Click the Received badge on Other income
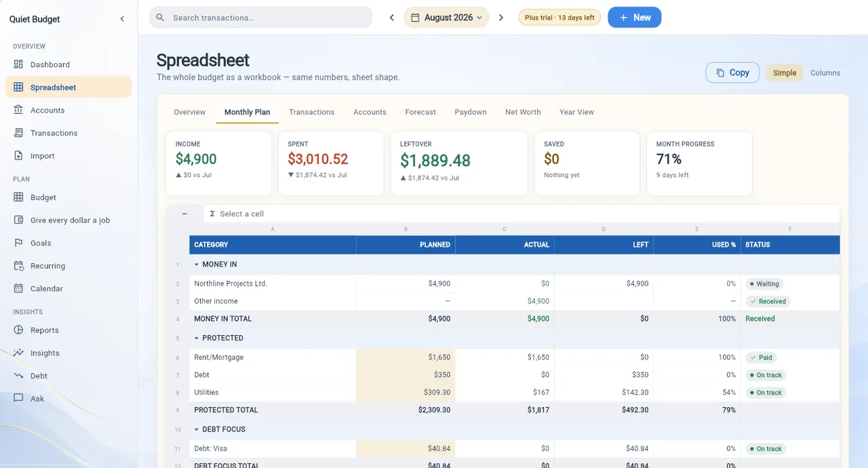The height and width of the screenshot is (468, 868). pyautogui.click(x=768, y=301)
